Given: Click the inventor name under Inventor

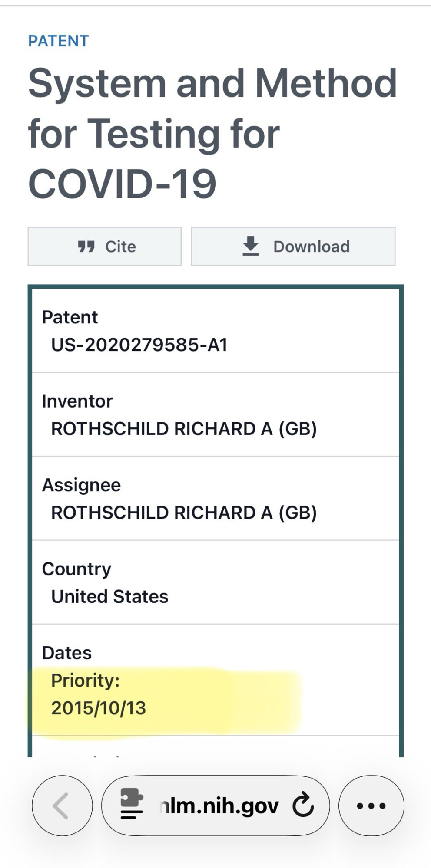Looking at the screenshot, I should [x=184, y=429].
